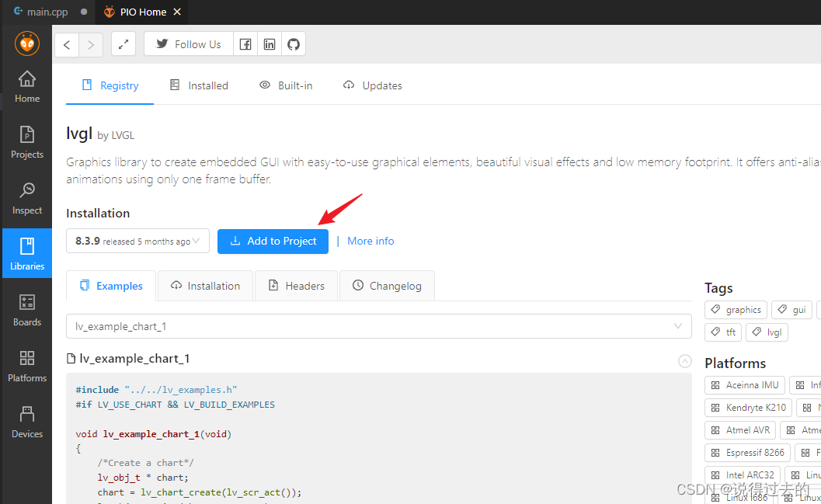Open the LinkedIn page icon
Viewport: 821px width, 504px height.
(x=269, y=44)
